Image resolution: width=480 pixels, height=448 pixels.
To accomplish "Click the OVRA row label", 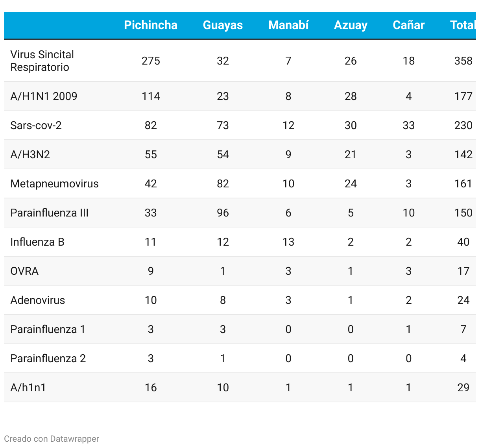I will click(24, 271).
